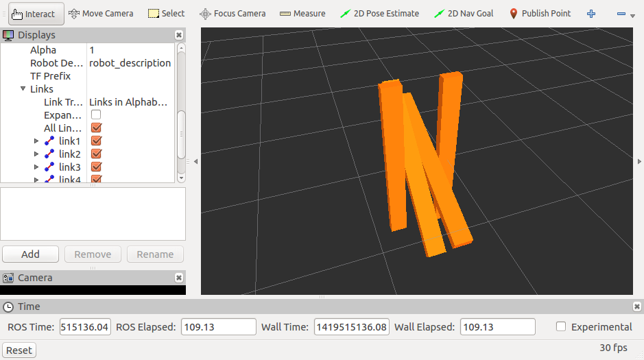Click the Time panel clock icon
The width and height of the screenshot is (644, 360).
8,307
